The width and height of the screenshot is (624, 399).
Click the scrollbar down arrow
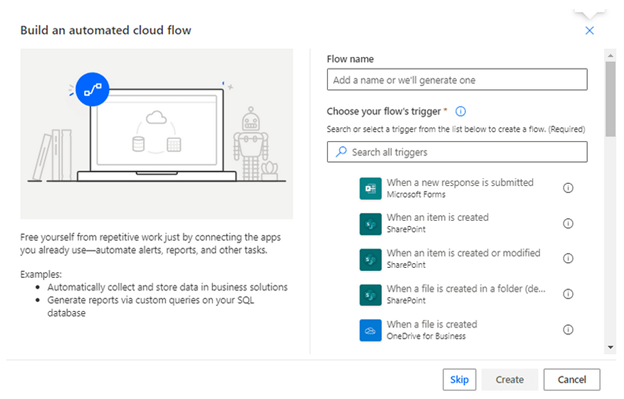pyautogui.click(x=610, y=347)
